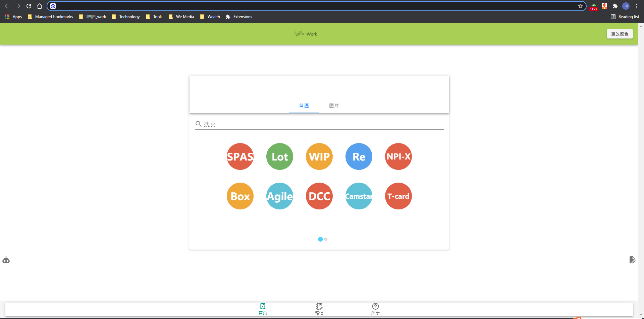Open the Re blue circle
The image size is (644, 319).
(x=359, y=156)
